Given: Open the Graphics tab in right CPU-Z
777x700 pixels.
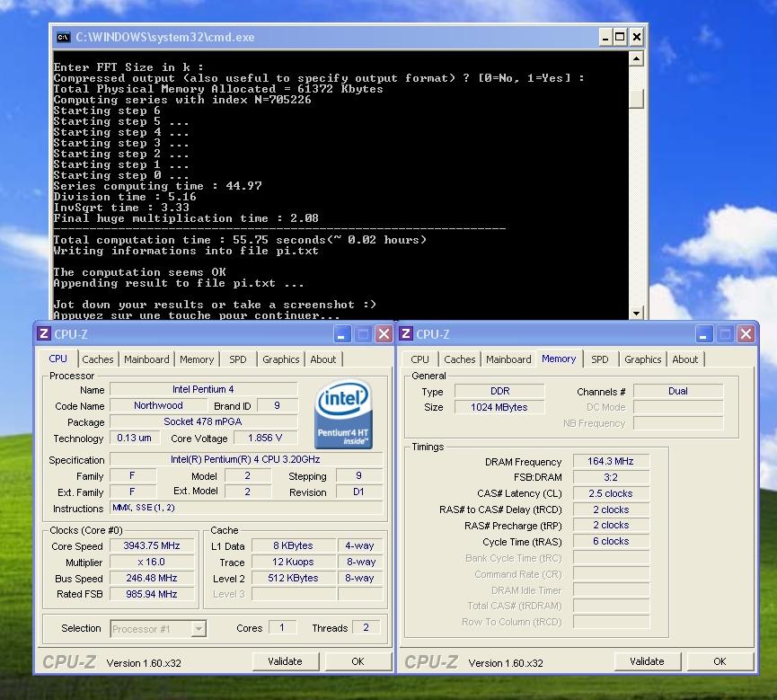Looking at the screenshot, I should [643, 359].
